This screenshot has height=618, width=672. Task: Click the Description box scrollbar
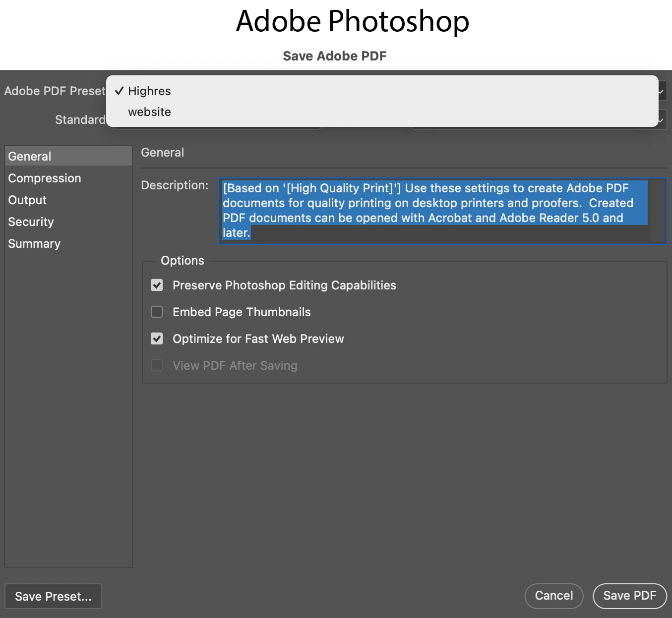[658, 211]
